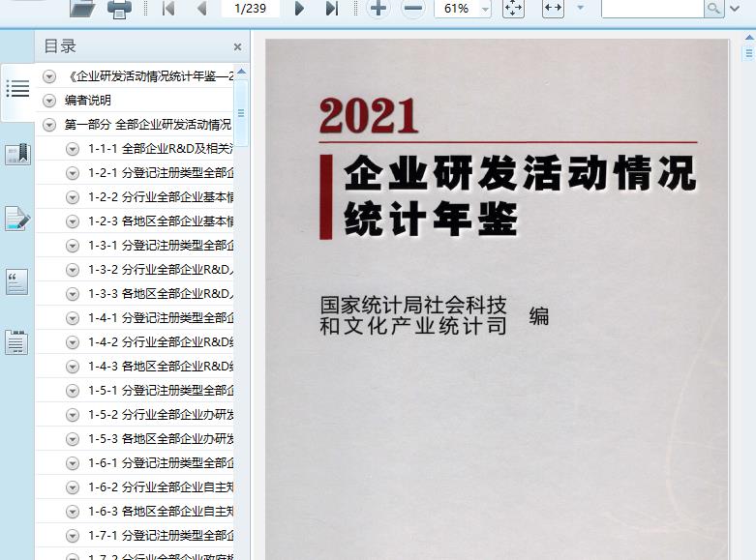756x560 pixels.
Task: Open the annotations sidebar panel with pen icon
Action: (17, 219)
